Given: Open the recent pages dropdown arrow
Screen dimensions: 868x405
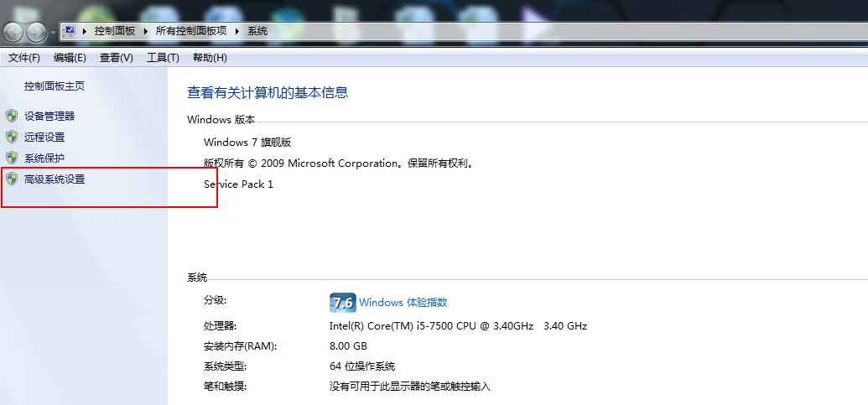Looking at the screenshot, I should 53,33.
